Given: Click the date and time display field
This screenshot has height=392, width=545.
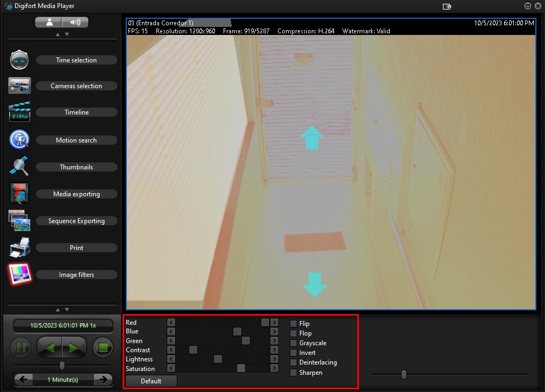Looking at the screenshot, I should [63, 325].
